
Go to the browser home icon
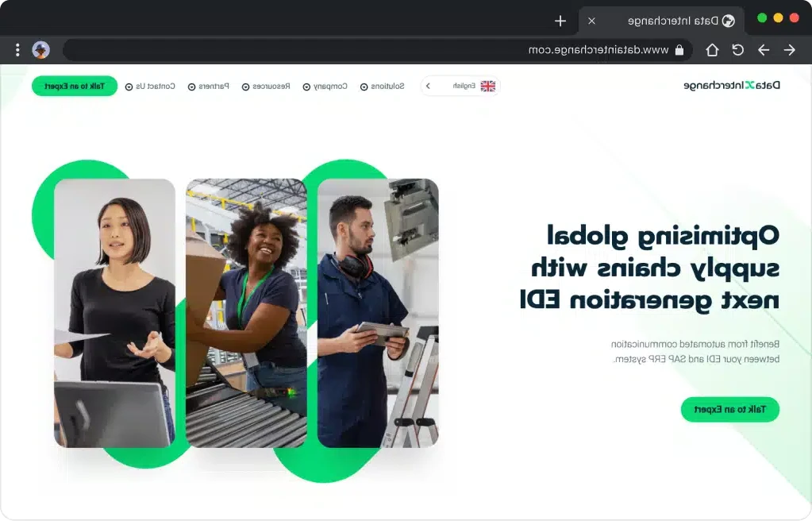(712, 50)
